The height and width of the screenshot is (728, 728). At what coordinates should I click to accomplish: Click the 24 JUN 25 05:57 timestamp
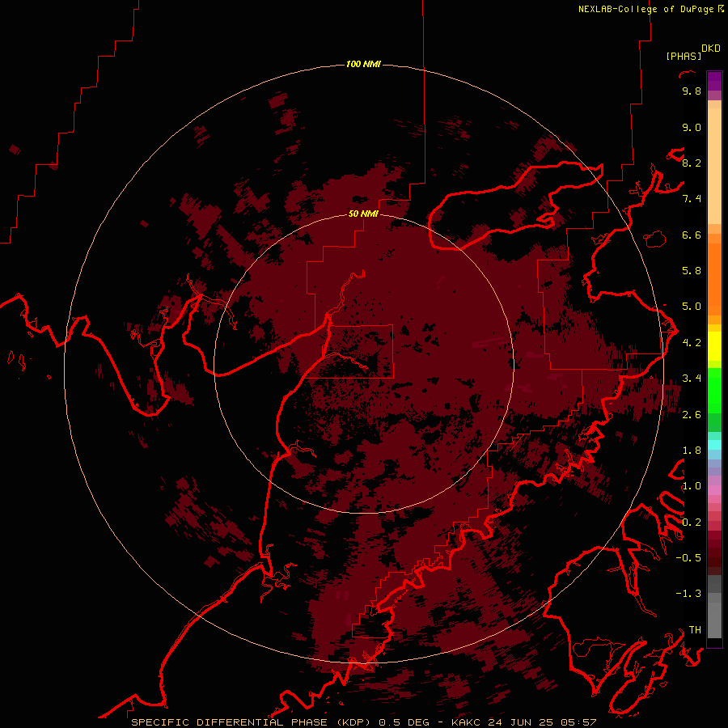544,722
